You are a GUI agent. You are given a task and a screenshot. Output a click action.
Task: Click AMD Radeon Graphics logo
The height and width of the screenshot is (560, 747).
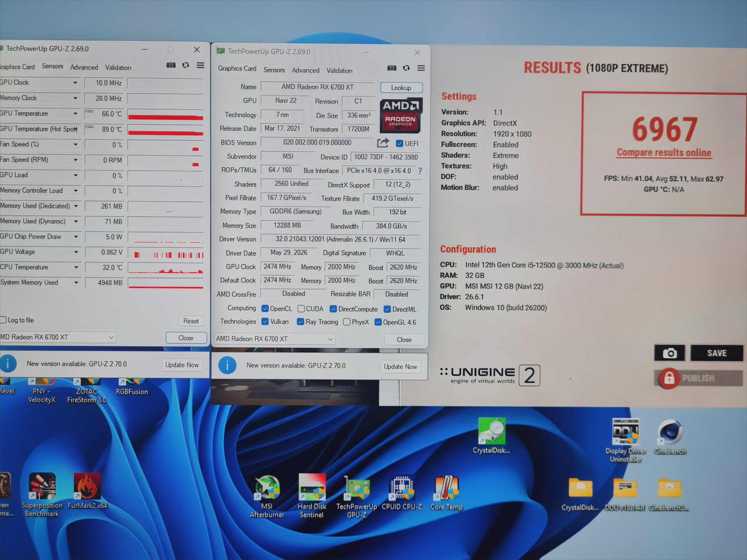[400, 116]
